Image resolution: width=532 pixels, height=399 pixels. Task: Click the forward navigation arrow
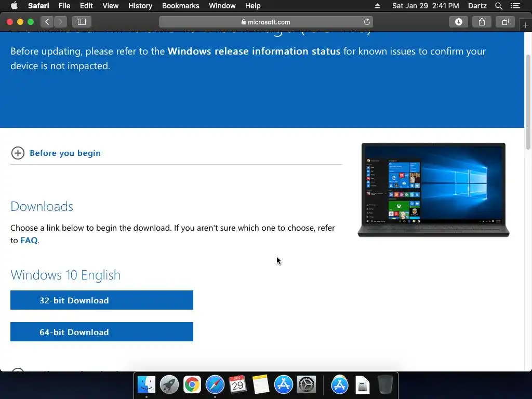60,22
